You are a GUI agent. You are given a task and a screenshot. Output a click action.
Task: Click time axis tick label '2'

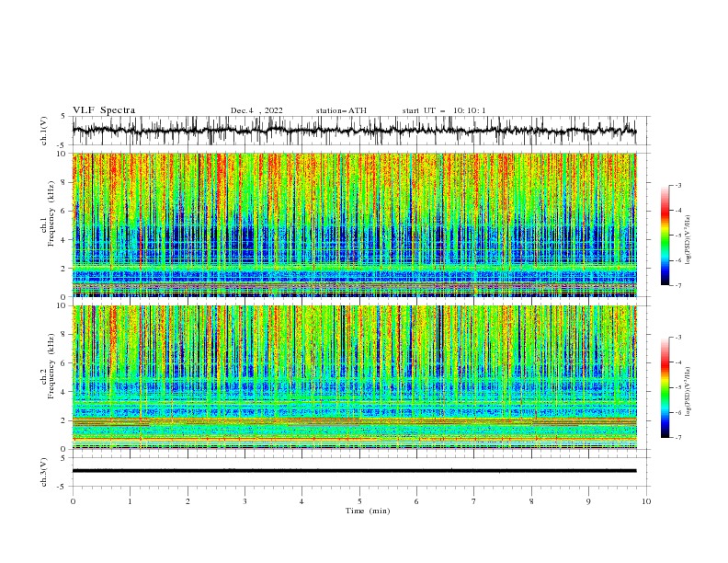pyautogui.click(x=188, y=501)
